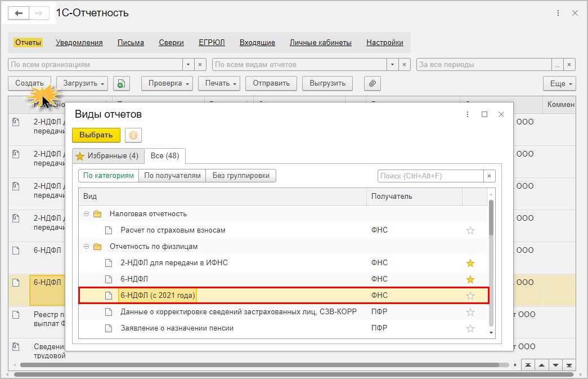Collapse the Налоговая отчетность group

[86, 214]
